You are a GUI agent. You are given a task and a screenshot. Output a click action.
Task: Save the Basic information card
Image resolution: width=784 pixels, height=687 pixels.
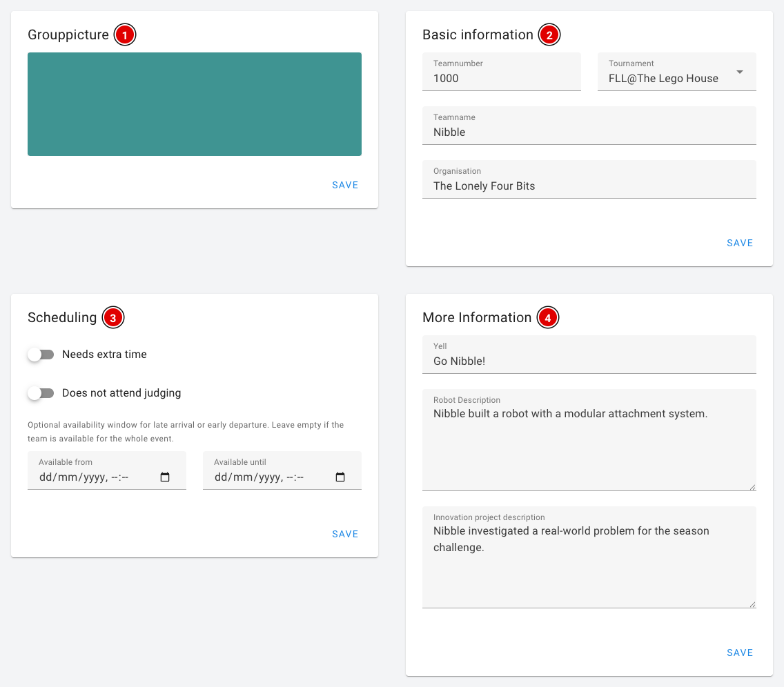[740, 243]
